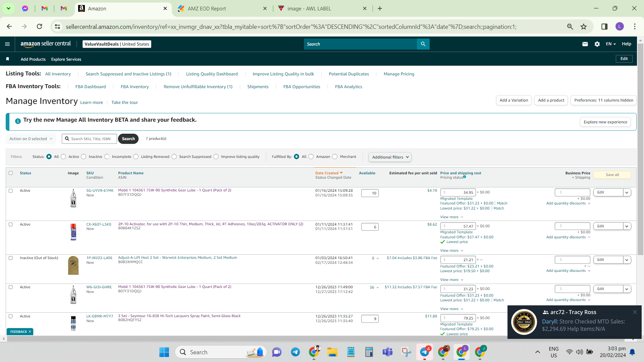644x362 pixels.
Task: Open the FBA Inventory tool link
Action: pos(135,87)
